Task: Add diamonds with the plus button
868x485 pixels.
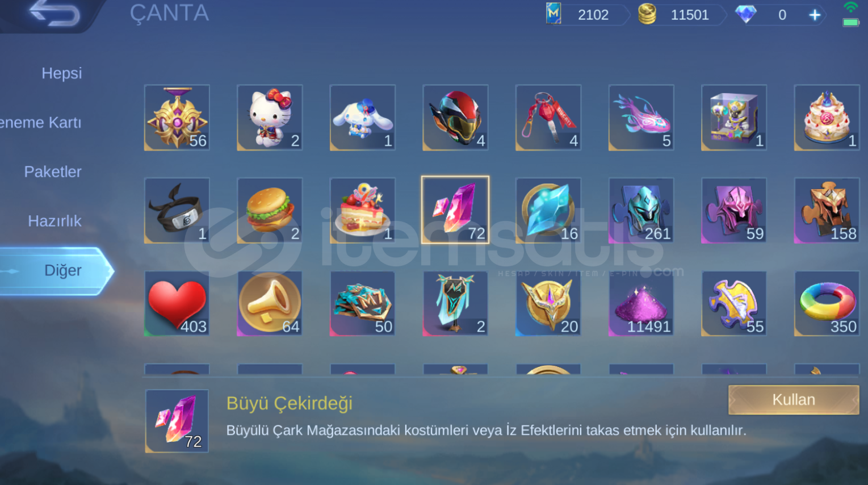Action: pyautogui.click(x=815, y=15)
